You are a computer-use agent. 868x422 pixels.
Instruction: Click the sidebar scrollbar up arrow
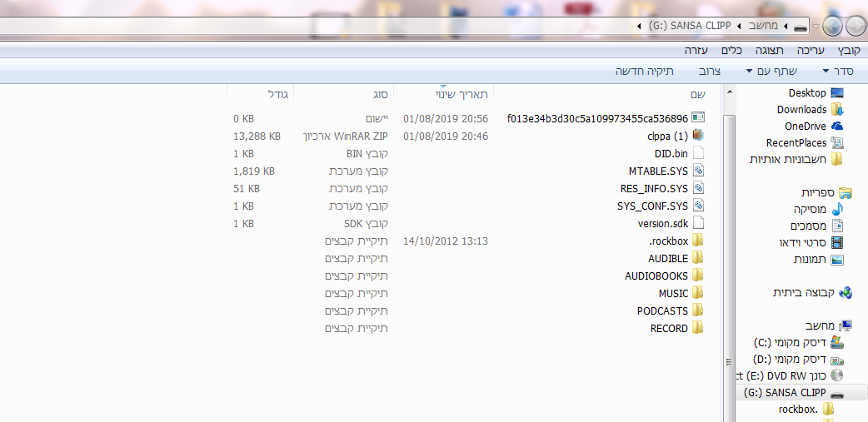(x=730, y=92)
